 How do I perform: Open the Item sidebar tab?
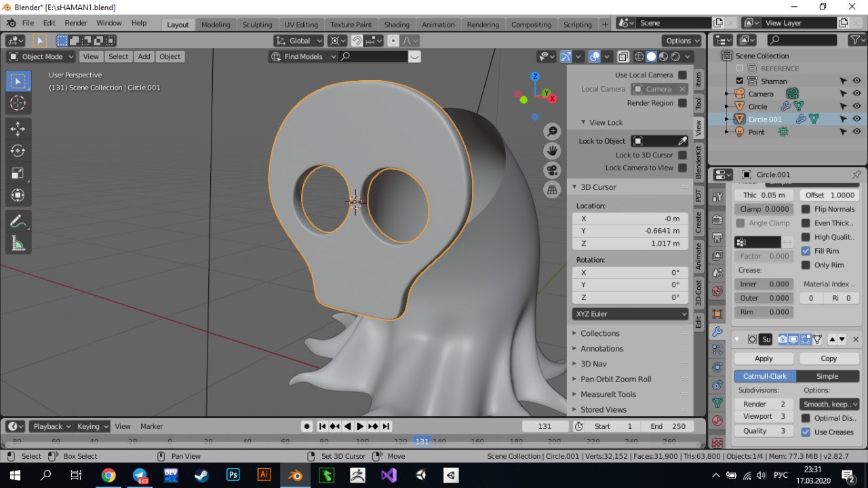[x=699, y=80]
